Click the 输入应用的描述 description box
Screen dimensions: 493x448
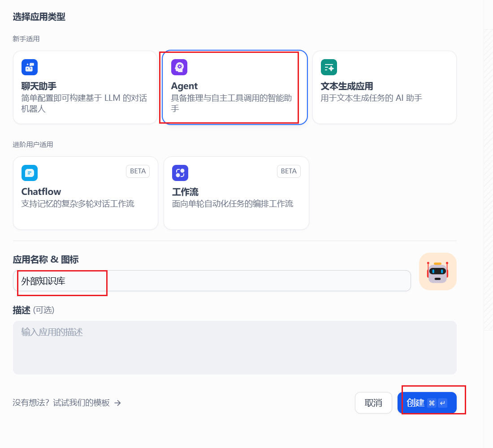tap(234, 348)
